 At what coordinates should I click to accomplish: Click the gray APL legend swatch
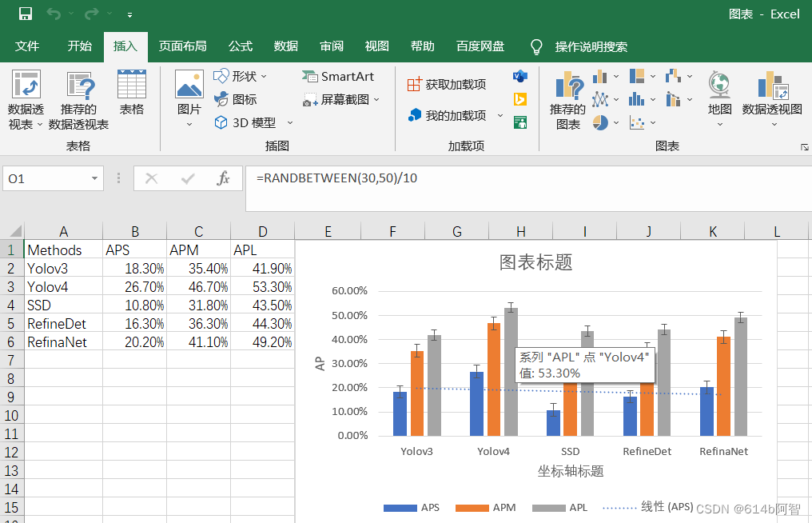548,508
